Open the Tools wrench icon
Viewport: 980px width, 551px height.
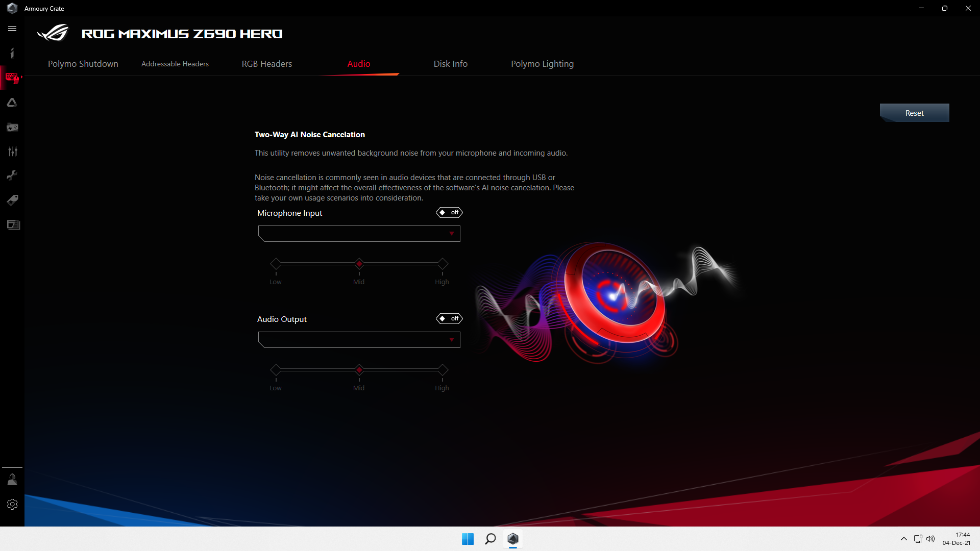12,176
